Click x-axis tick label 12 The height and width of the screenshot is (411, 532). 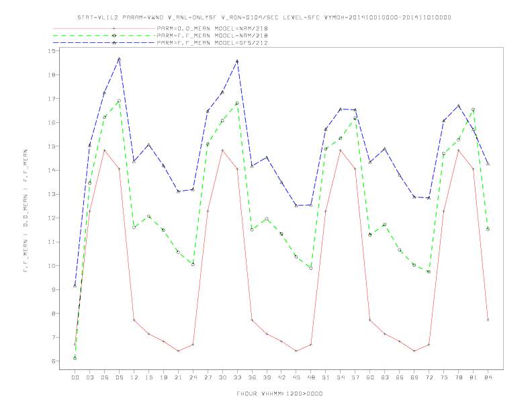(134, 377)
